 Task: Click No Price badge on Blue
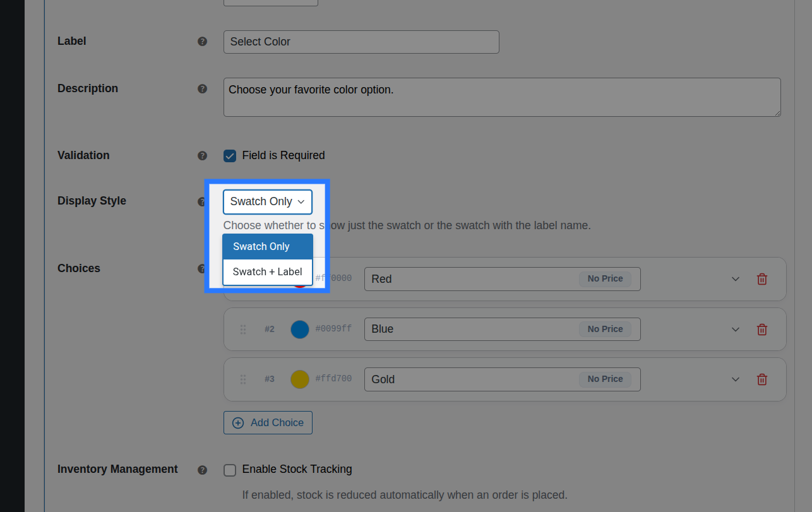tap(605, 330)
